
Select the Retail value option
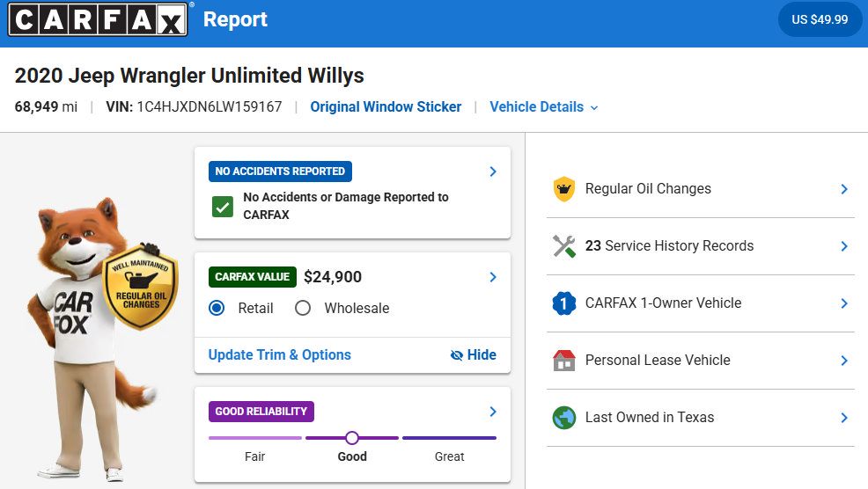pos(217,308)
